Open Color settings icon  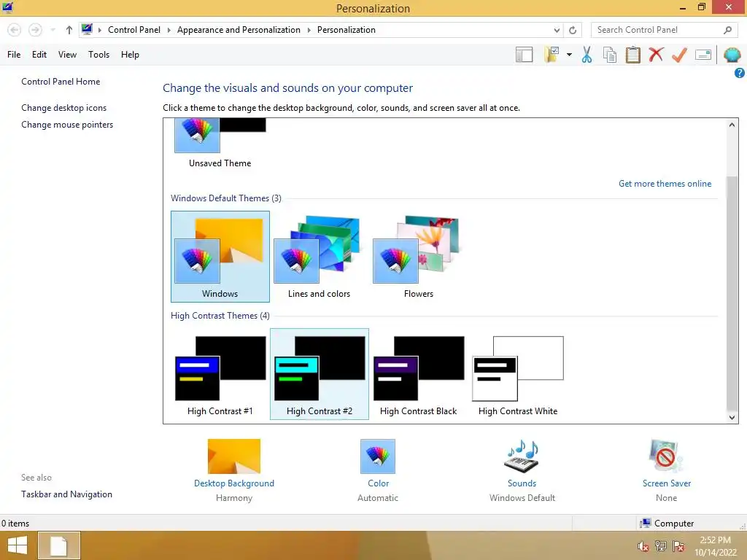(378, 456)
